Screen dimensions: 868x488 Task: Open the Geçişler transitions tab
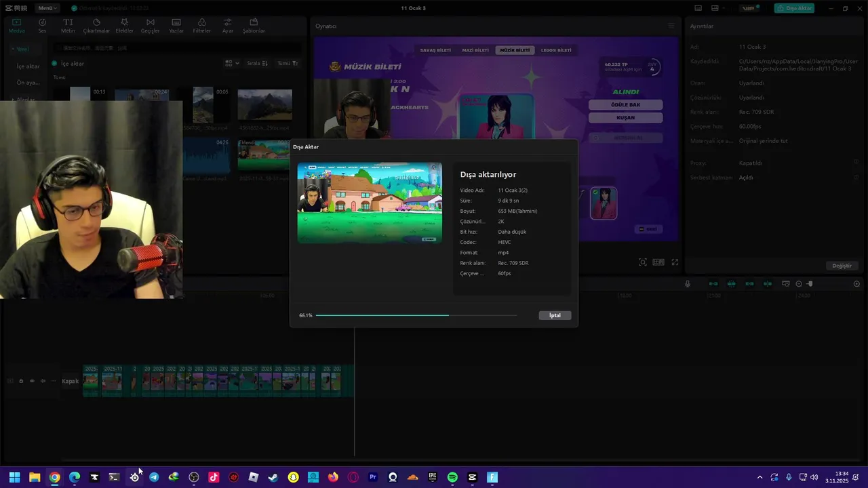click(150, 26)
